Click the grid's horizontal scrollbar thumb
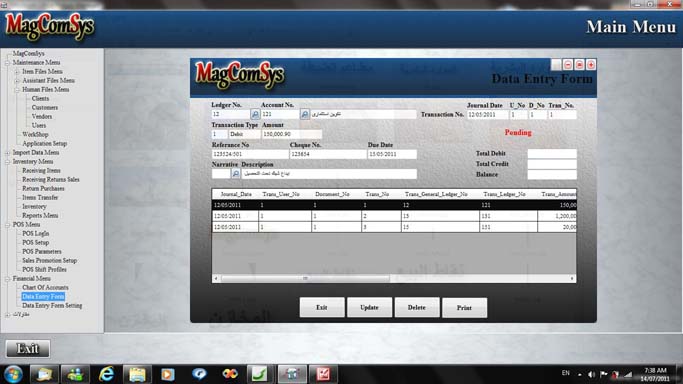Screen dimensions: 683x384 305,278
